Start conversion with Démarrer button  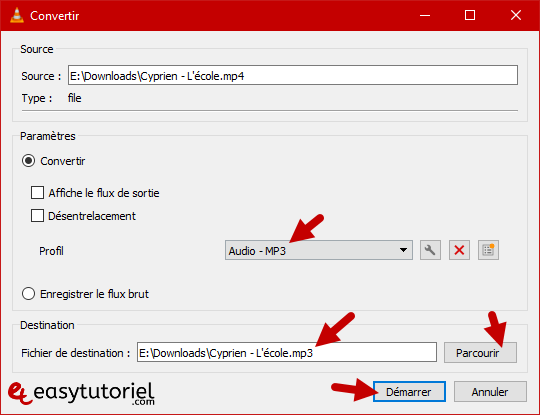(409, 392)
